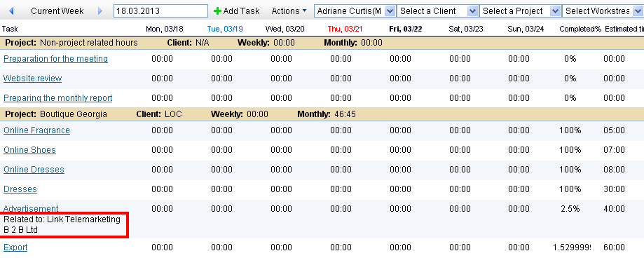Click Client LOC in Boutique Georgia header
This screenshot has height=258, width=644.
159,114
